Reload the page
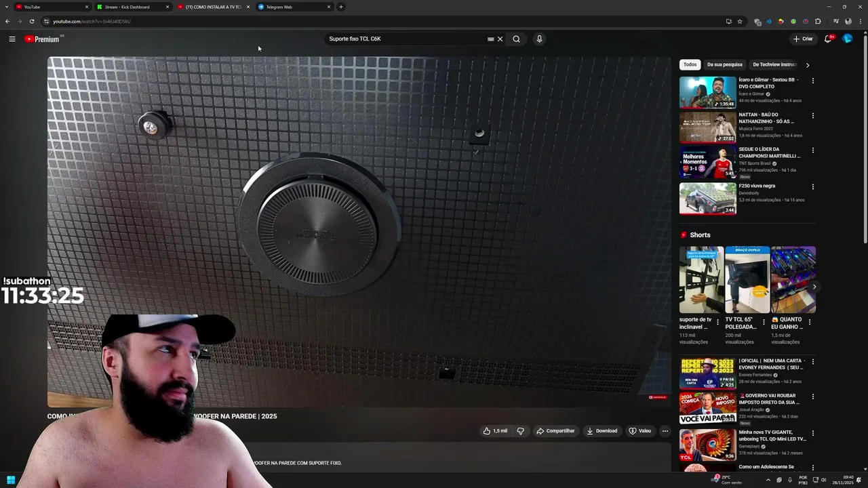868x488 pixels. click(x=31, y=21)
